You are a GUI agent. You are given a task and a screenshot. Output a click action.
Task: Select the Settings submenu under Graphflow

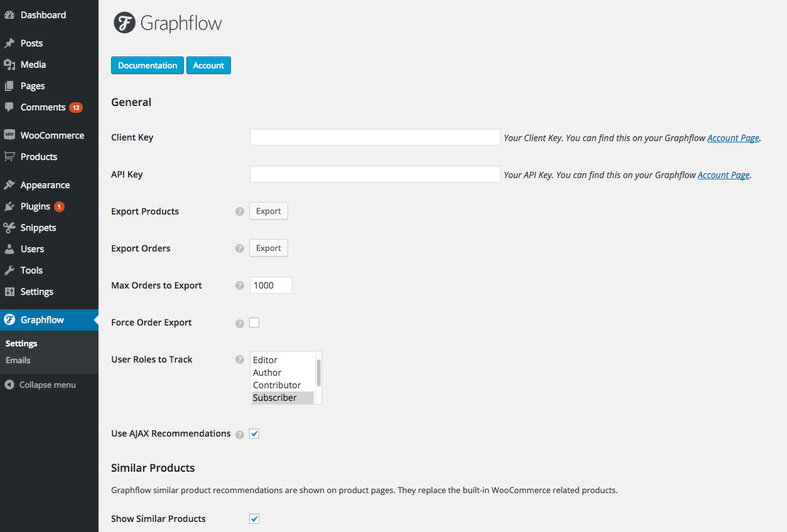[21, 344]
